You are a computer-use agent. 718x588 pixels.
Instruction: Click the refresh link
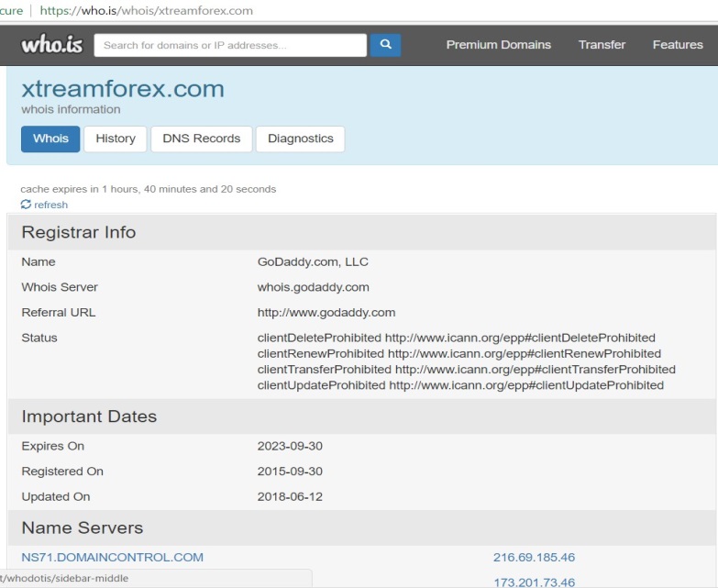[50, 205]
